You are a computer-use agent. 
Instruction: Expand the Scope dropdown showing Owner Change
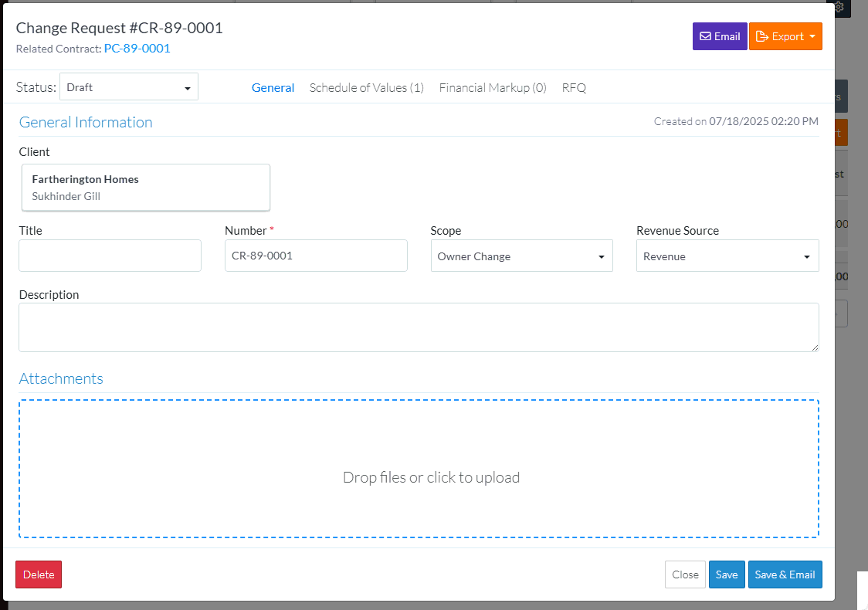[x=522, y=256]
